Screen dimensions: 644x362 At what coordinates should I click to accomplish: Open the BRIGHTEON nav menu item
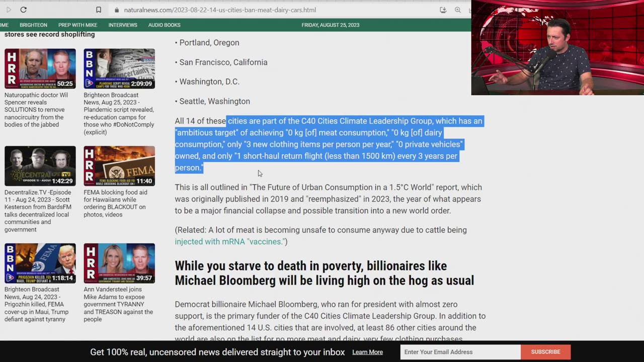click(x=33, y=25)
